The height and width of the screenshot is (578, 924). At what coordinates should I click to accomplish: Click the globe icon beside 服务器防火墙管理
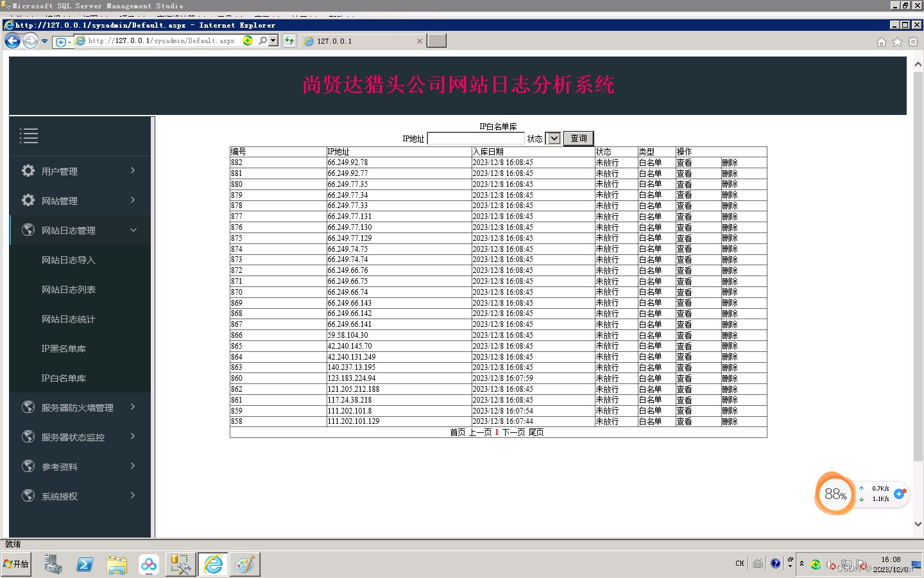pyautogui.click(x=28, y=407)
